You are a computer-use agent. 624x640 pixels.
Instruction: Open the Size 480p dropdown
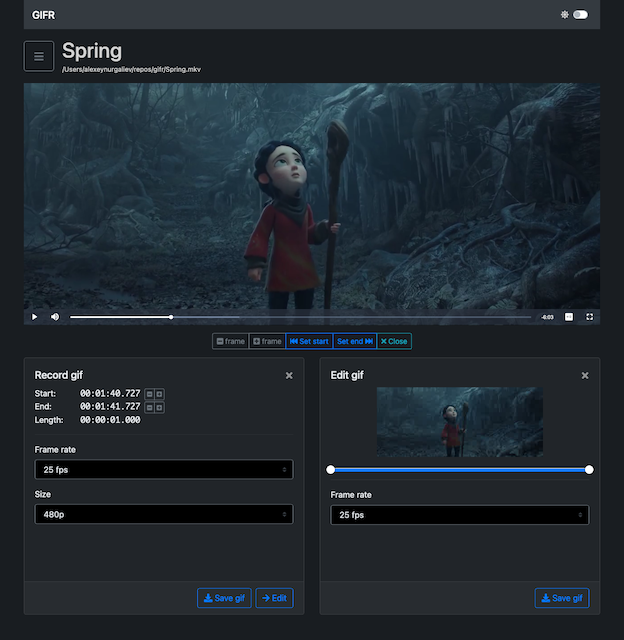pyautogui.click(x=164, y=514)
